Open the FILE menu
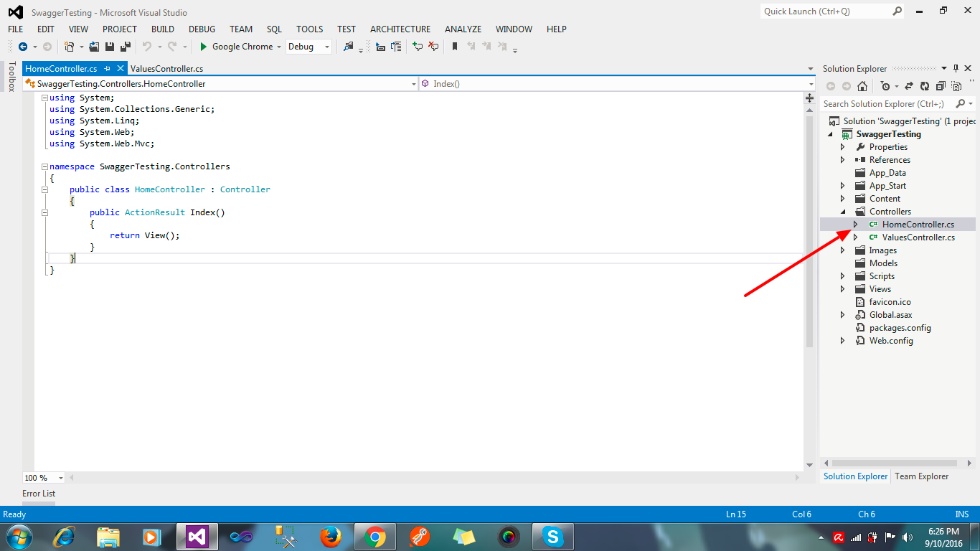Image resolution: width=980 pixels, height=551 pixels. [16, 29]
